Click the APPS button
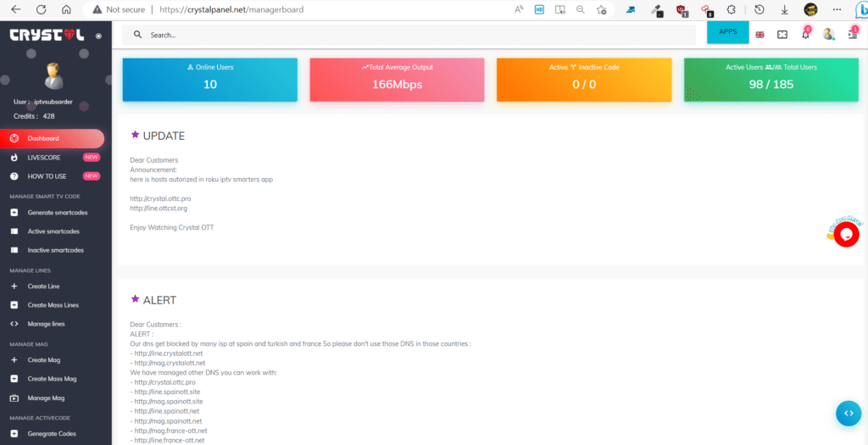The image size is (868, 445). tap(727, 32)
